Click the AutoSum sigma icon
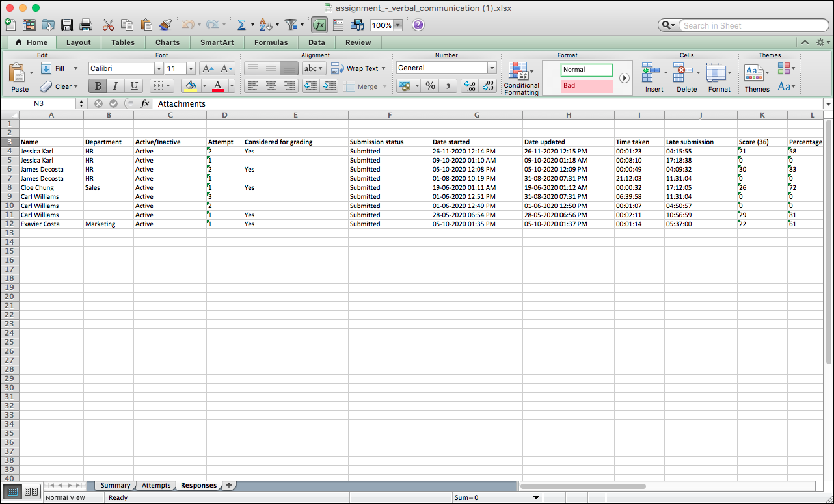The width and height of the screenshot is (834, 504). pyautogui.click(x=241, y=25)
